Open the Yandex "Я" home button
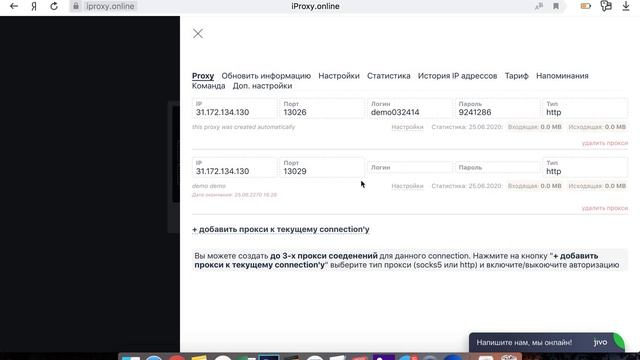 coord(34,7)
